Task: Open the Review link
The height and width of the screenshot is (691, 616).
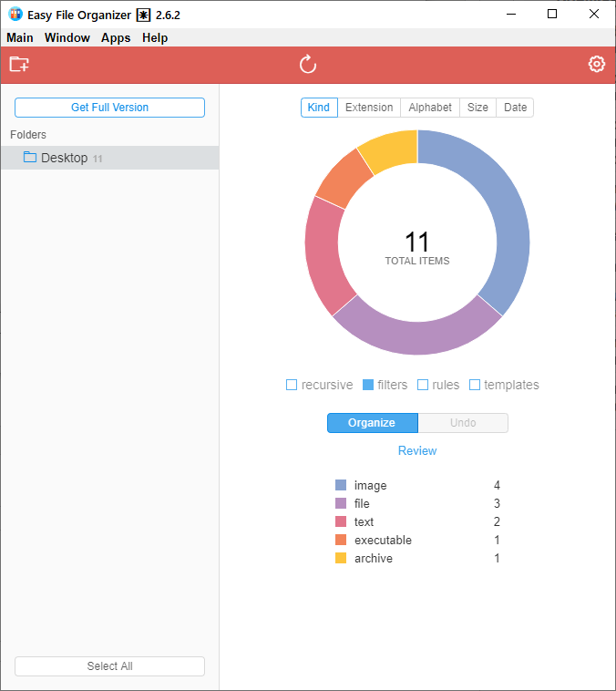Action: click(417, 450)
